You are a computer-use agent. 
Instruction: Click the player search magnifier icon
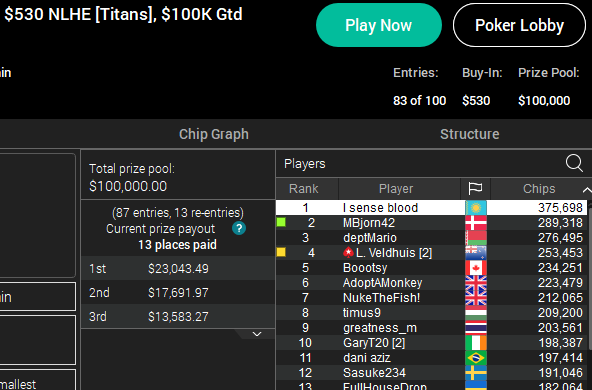(574, 163)
